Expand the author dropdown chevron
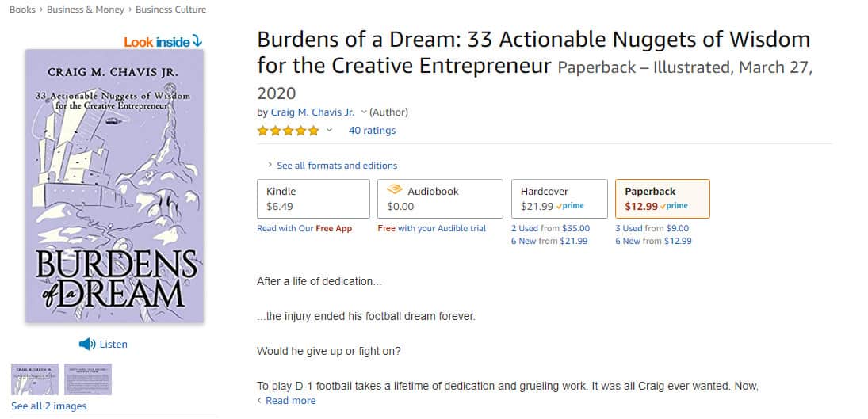The image size is (868, 419). pyautogui.click(x=364, y=112)
